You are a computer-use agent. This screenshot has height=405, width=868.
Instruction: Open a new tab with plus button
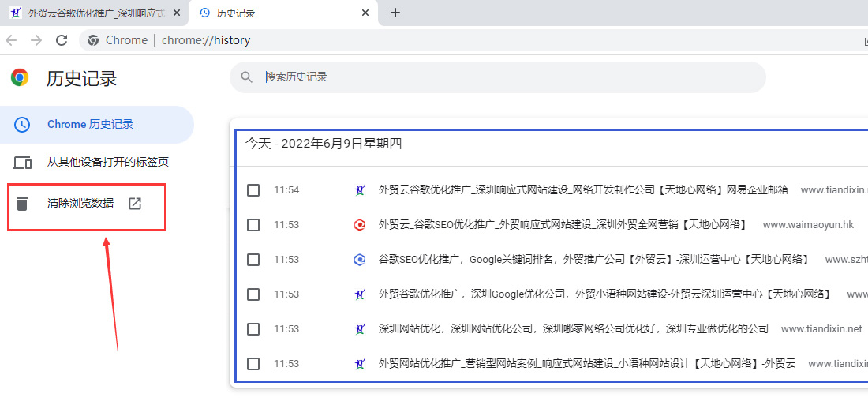395,13
